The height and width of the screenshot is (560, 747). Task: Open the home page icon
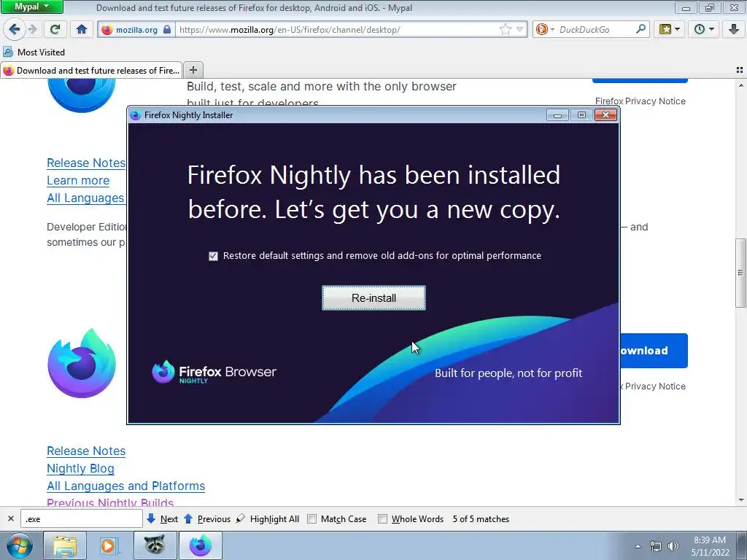pos(82,29)
